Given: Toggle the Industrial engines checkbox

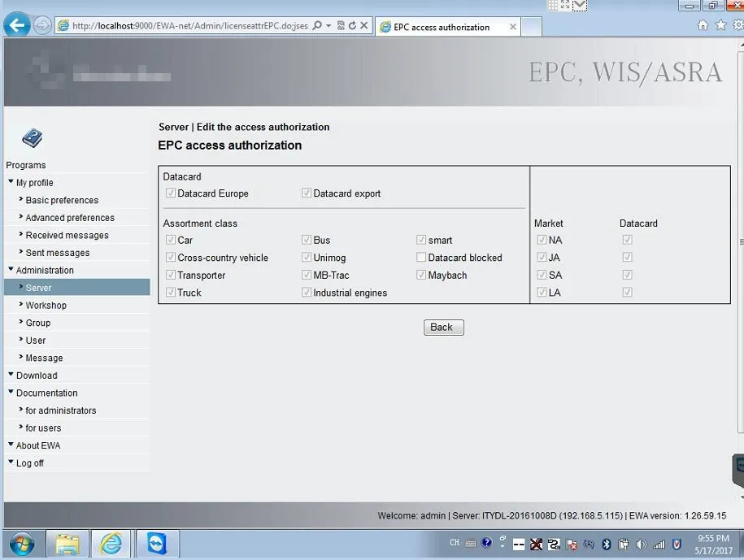Looking at the screenshot, I should coord(307,293).
